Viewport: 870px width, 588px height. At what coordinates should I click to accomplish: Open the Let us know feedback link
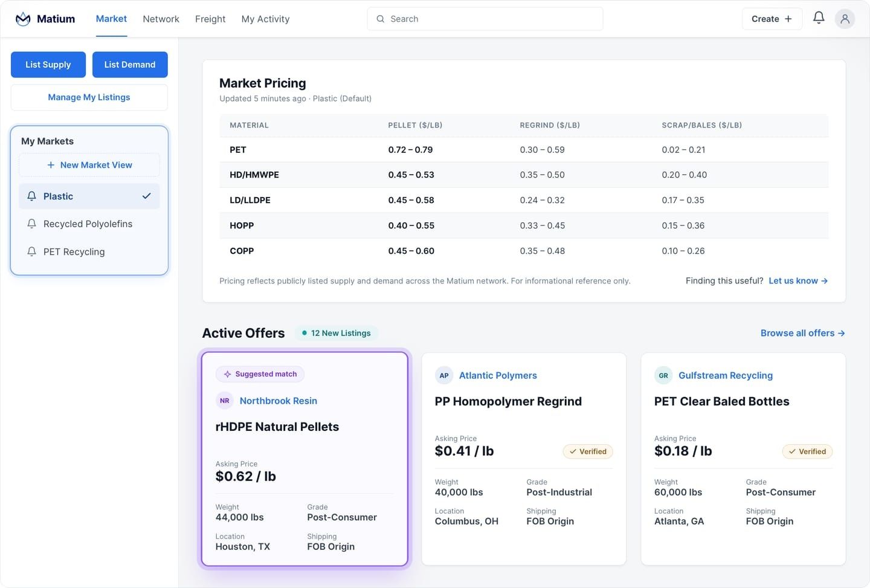[798, 280]
